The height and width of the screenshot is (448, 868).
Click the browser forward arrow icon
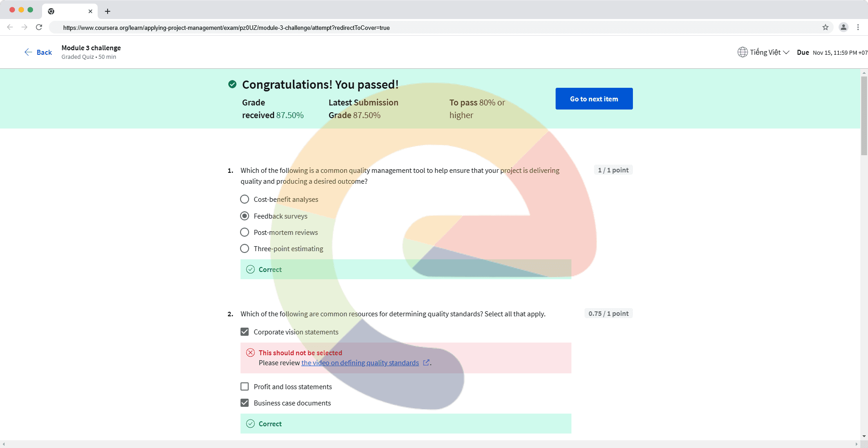click(24, 27)
